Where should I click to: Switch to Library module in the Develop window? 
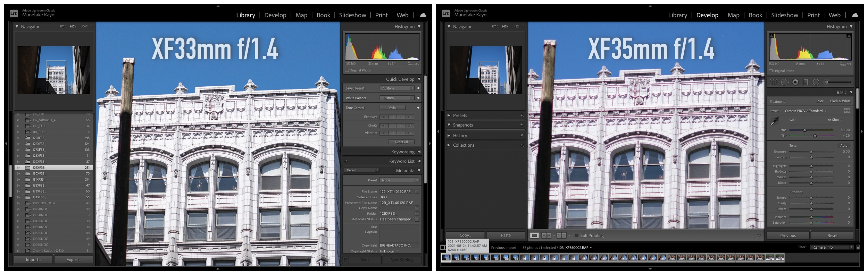pos(677,15)
